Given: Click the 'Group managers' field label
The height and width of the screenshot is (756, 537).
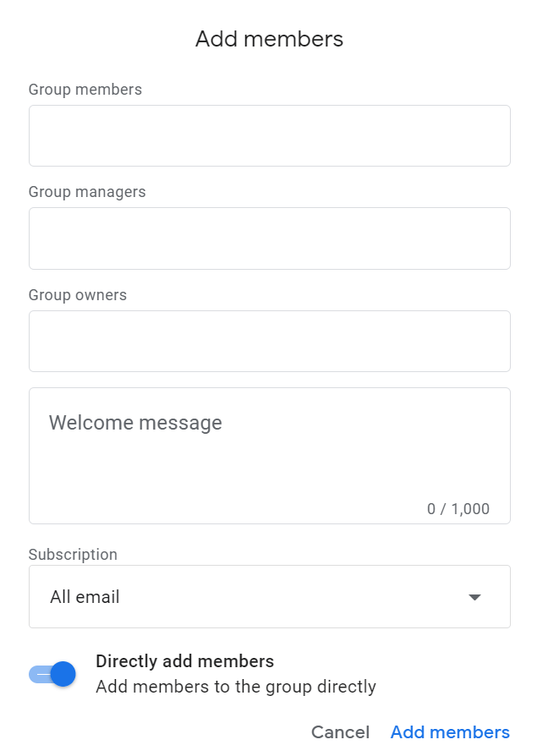Looking at the screenshot, I should [87, 192].
